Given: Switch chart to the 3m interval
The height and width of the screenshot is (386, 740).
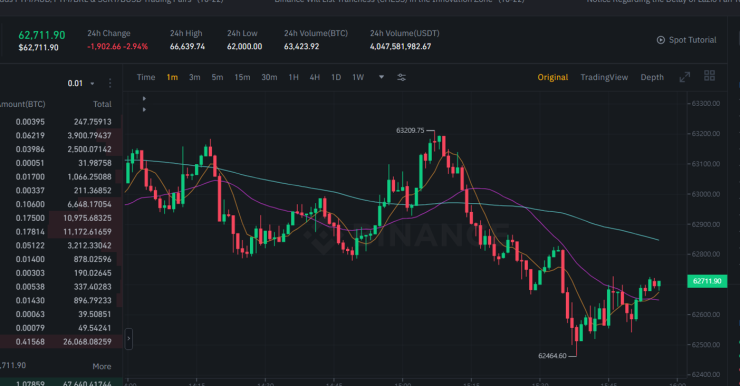Looking at the screenshot, I should 194,77.
